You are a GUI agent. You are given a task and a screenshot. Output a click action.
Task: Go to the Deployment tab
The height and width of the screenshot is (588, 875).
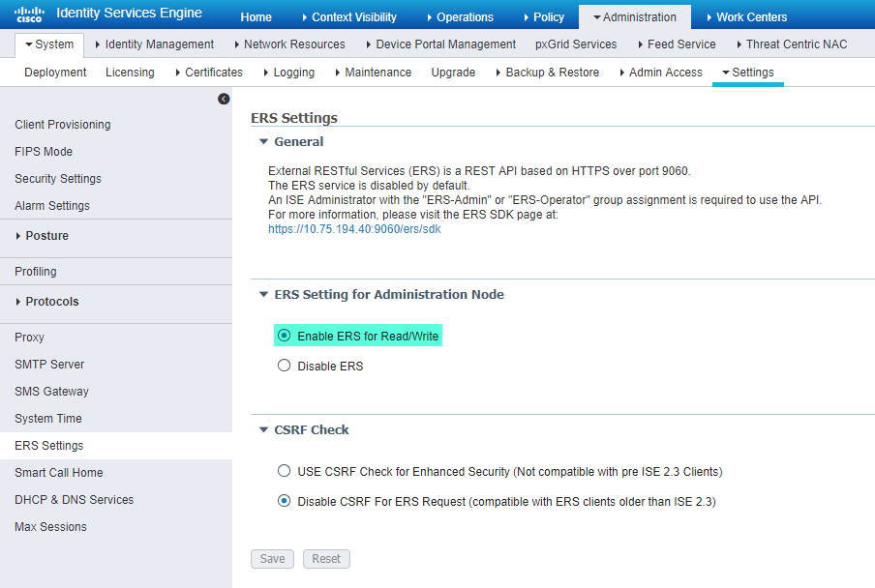(55, 73)
